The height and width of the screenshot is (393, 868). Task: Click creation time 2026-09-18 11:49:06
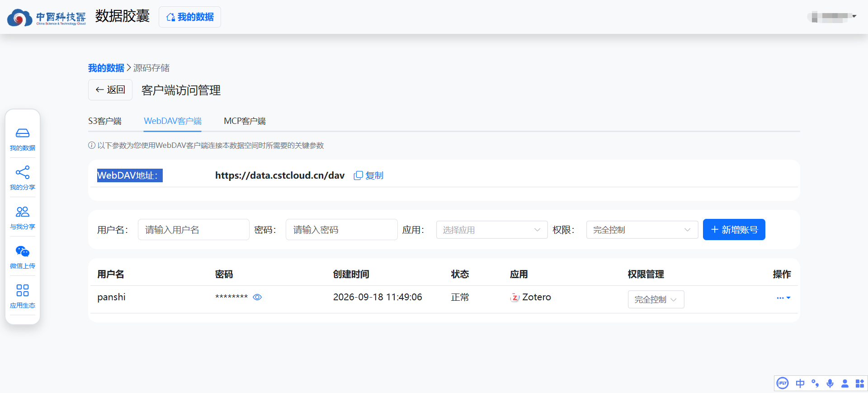[x=377, y=297]
